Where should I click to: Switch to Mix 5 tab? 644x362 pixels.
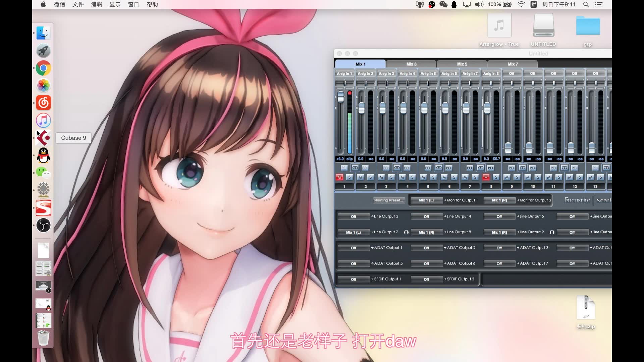(x=462, y=64)
